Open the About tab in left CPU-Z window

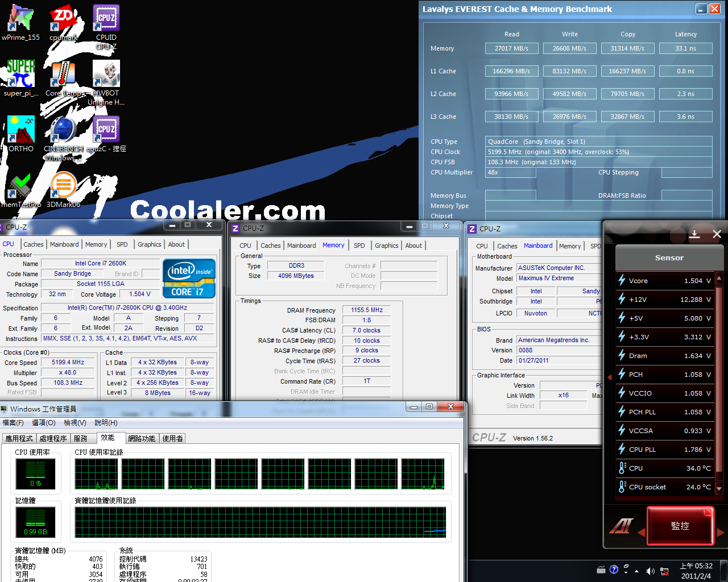[176, 244]
